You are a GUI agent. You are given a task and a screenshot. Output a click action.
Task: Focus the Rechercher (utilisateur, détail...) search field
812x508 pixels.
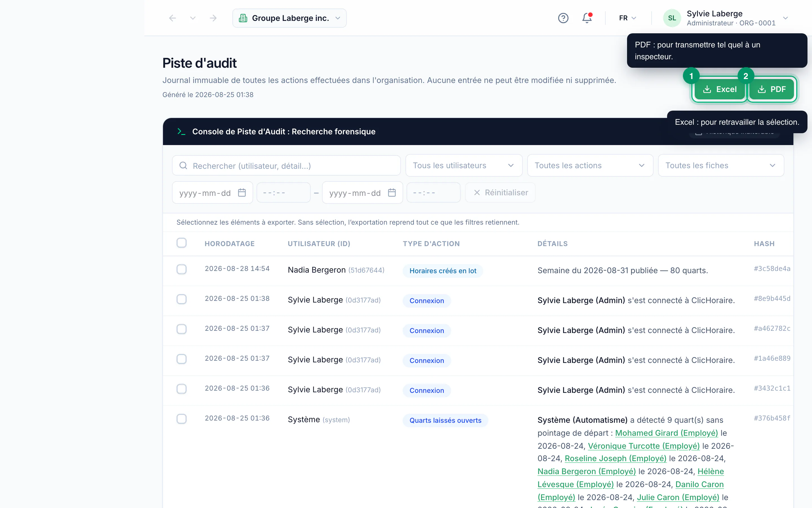point(286,166)
